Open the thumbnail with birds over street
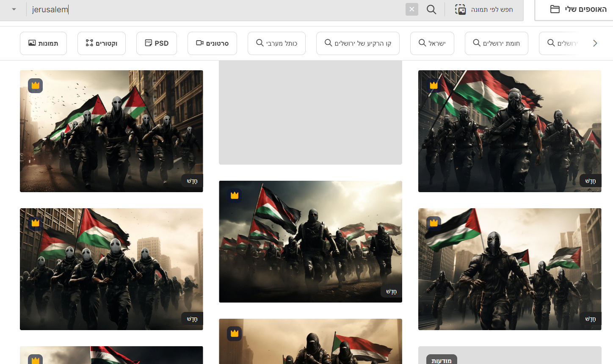The height and width of the screenshot is (364, 613). click(x=111, y=131)
